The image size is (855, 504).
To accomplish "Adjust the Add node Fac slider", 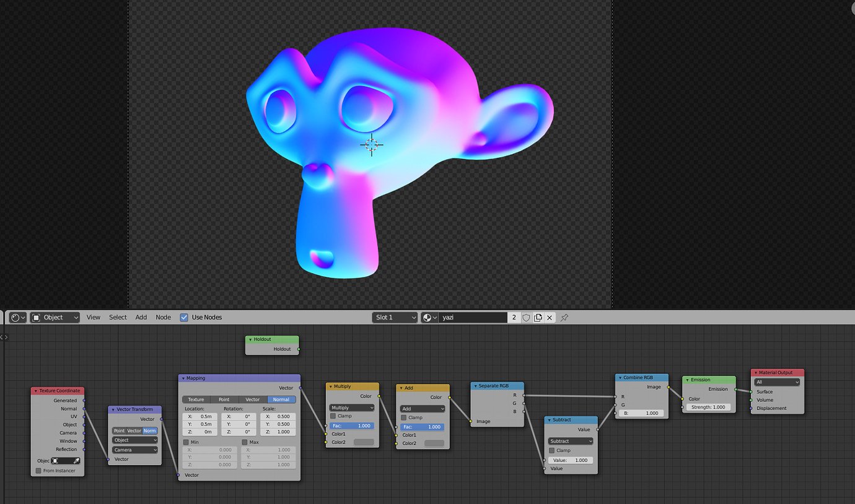I will click(x=423, y=427).
